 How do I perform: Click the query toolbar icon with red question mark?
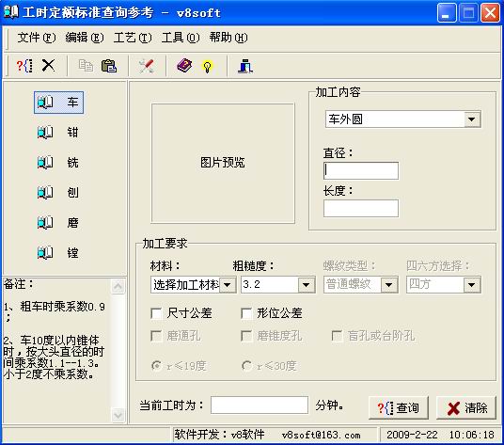pos(24,66)
